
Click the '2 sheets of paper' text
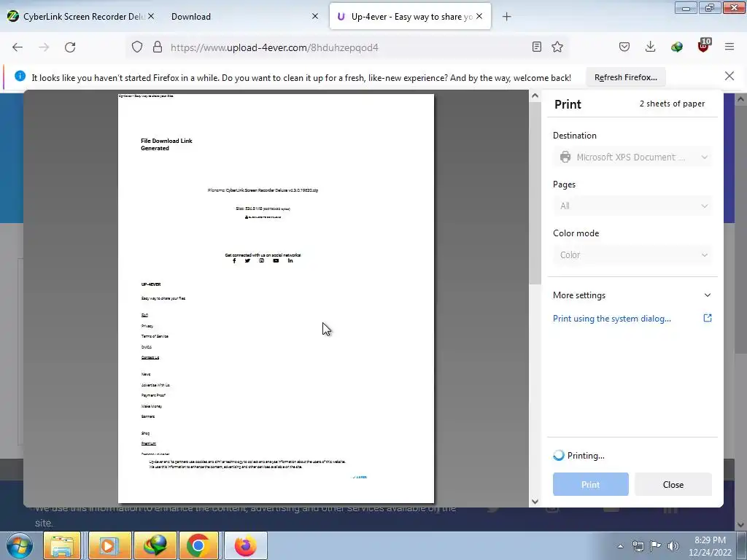click(x=672, y=104)
